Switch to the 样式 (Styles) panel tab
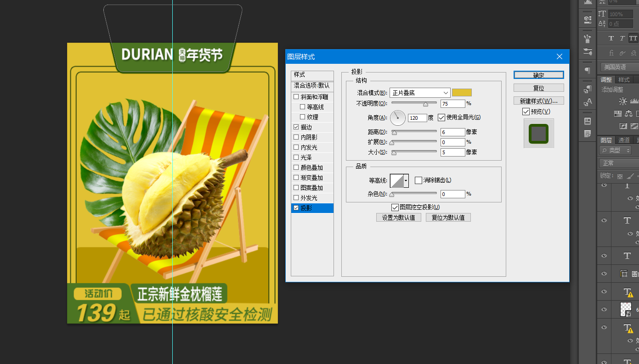 (x=624, y=80)
